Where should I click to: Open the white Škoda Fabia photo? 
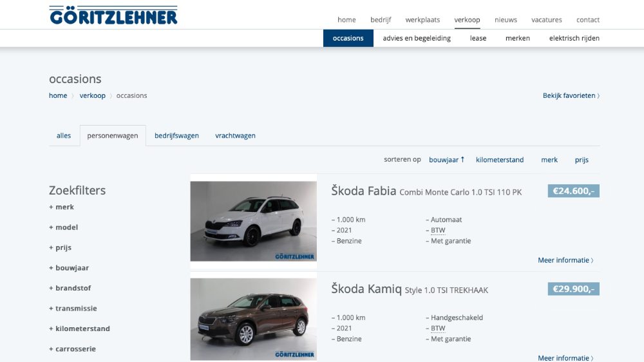pyautogui.click(x=253, y=221)
